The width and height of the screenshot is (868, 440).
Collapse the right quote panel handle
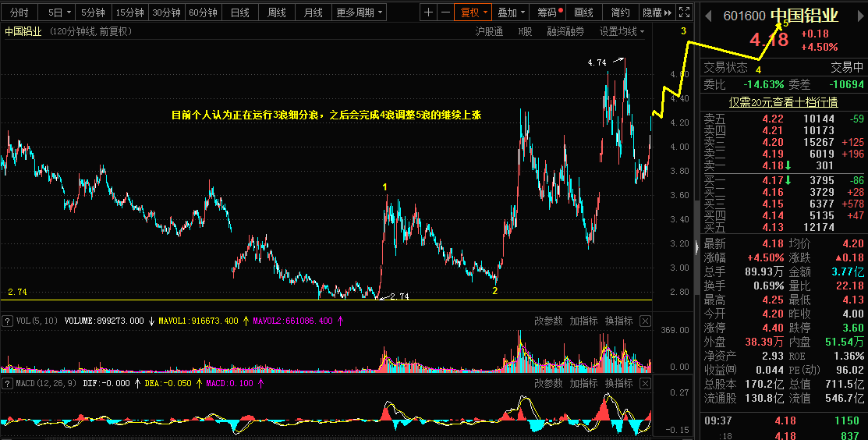pyautogui.click(x=697, y=247)
